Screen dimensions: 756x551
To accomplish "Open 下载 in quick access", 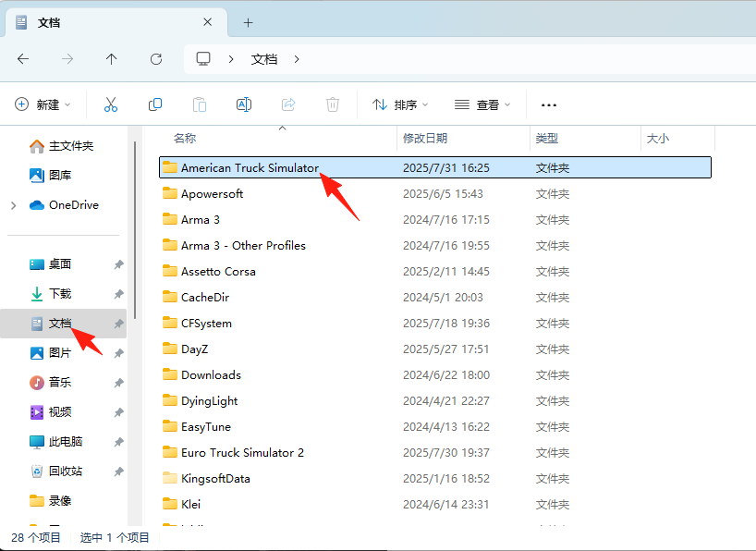I will coord(50,294).
